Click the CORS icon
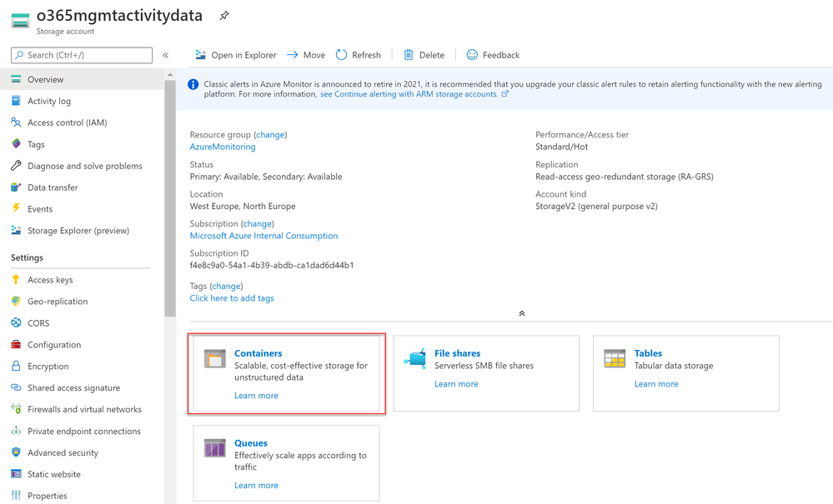This screenshot has height=504, width=833. tap(16, 322)
